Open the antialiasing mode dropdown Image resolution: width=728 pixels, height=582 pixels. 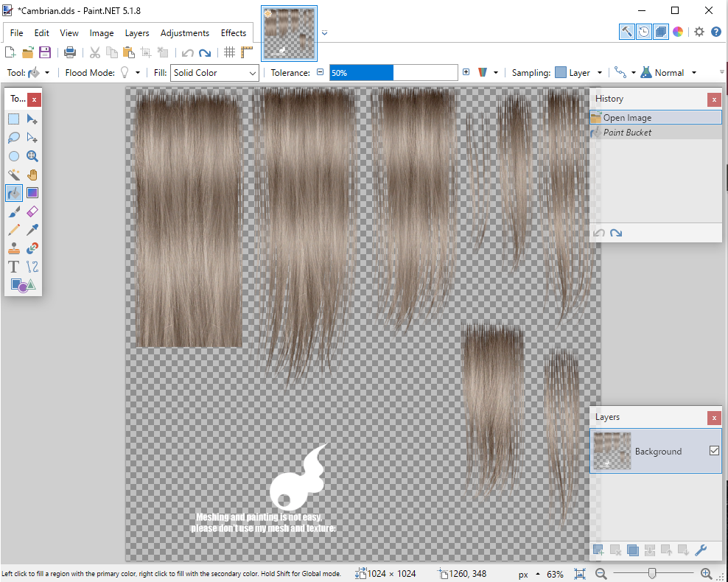click(x=625, y=73)
